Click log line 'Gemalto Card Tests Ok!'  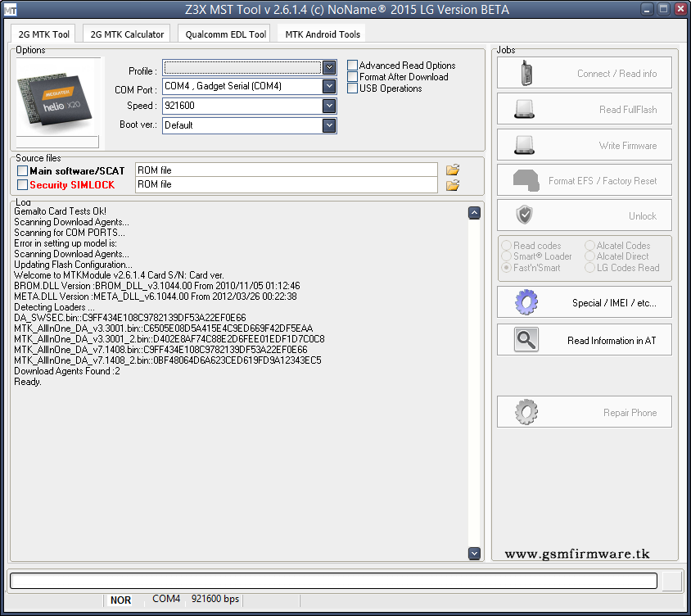60,211
